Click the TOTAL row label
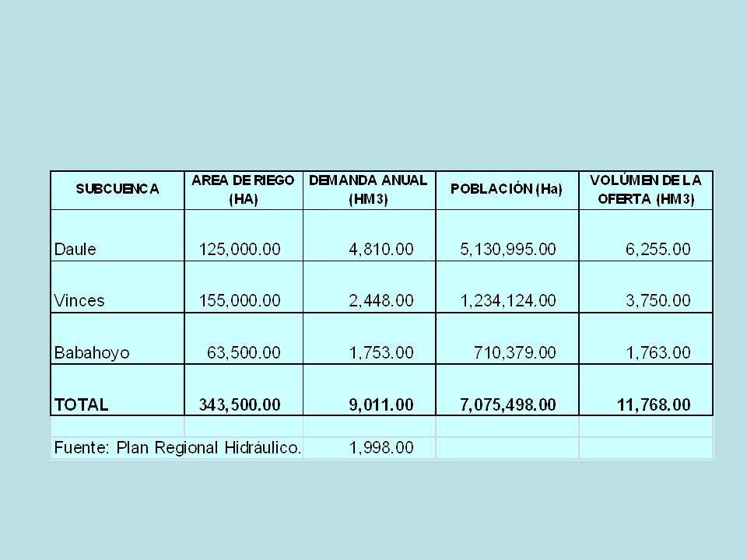 pos(82,404)
